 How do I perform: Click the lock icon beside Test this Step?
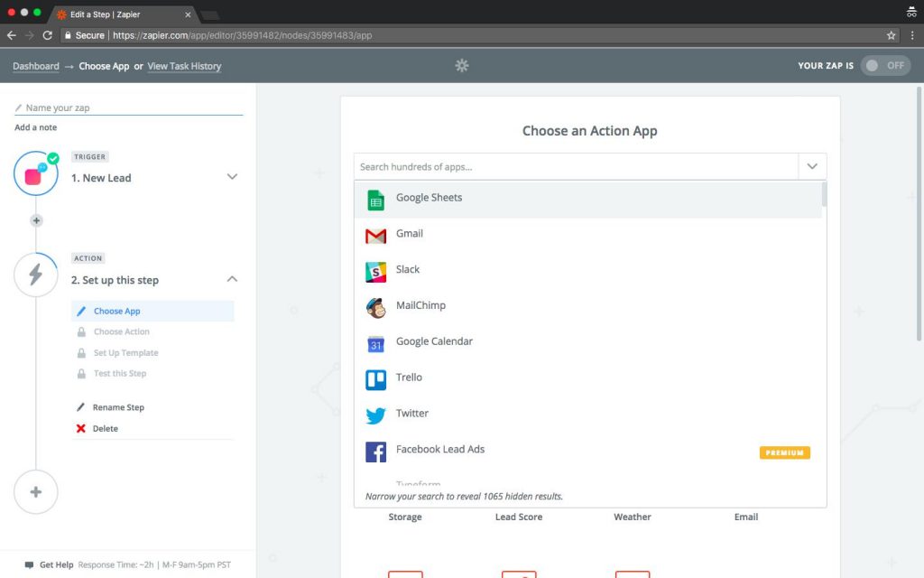click(81, 373)
